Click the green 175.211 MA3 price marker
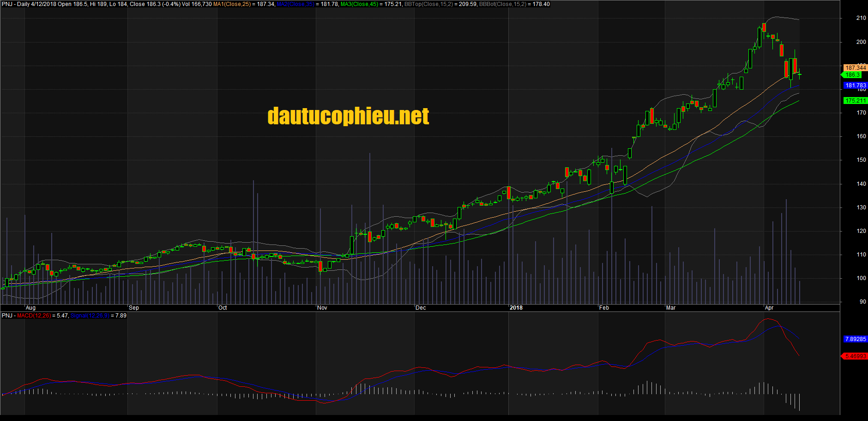Image resolution: width=868 pixels, height=421 pixels. point(855,100)
